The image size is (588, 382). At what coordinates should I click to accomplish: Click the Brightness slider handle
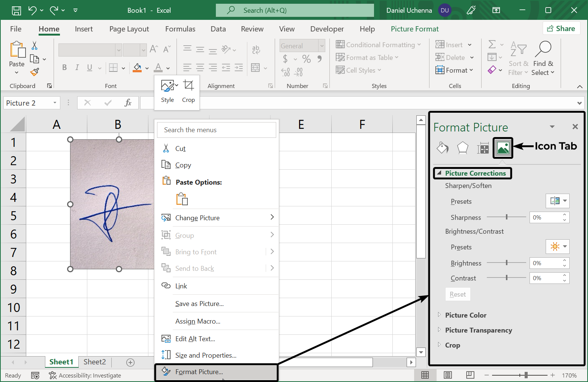click(507, 263)
